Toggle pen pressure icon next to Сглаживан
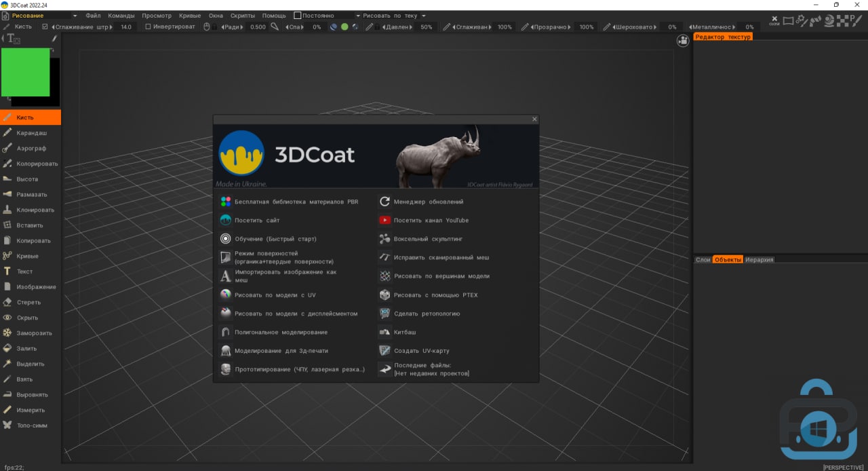The height and width of the screenshot is (471, 868). (x=446, y=27)
